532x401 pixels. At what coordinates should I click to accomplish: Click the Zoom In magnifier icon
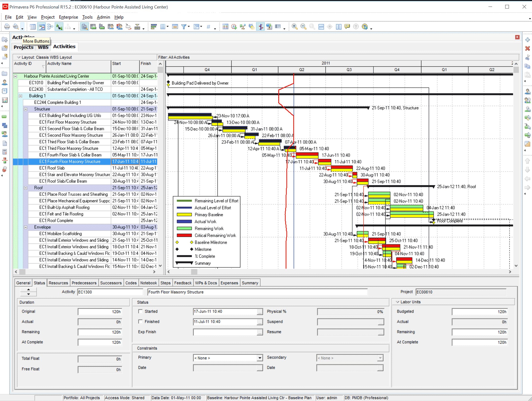[295, 27]
